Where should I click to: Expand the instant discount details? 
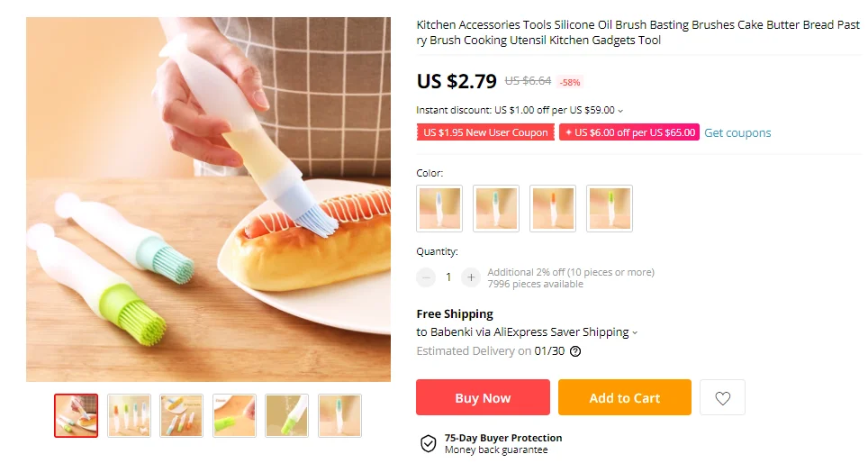(x=620, y=111)
